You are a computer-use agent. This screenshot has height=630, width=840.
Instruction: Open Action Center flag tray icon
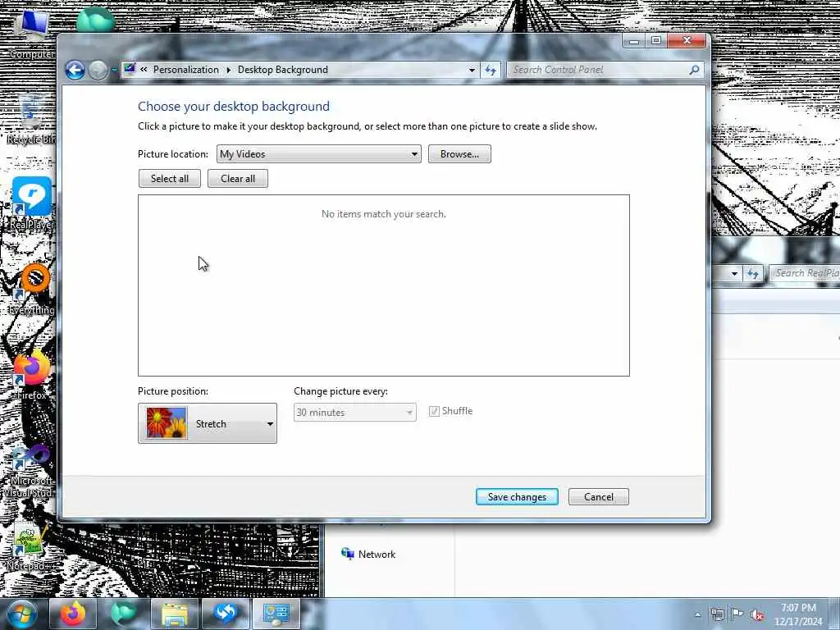[737, 614]
